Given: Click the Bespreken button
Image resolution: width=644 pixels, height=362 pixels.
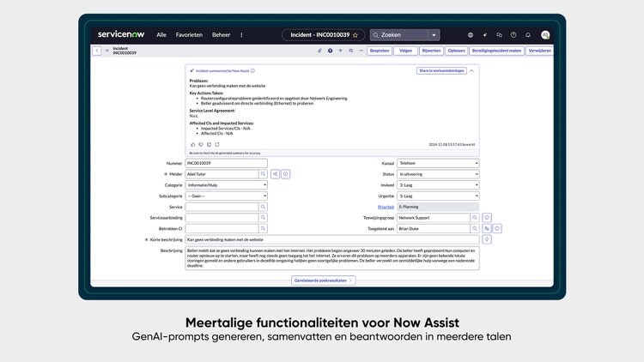Looking at the screenshot, I should pos(379,51).
